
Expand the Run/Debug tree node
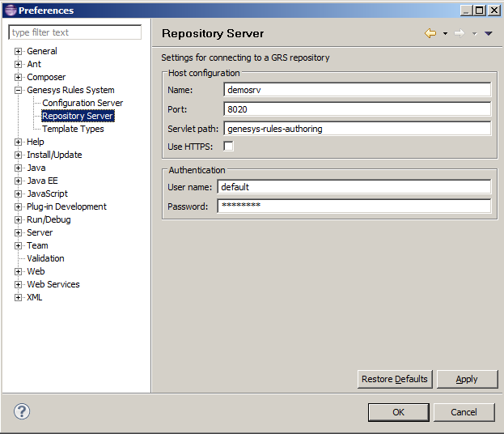tap(19, 219)
